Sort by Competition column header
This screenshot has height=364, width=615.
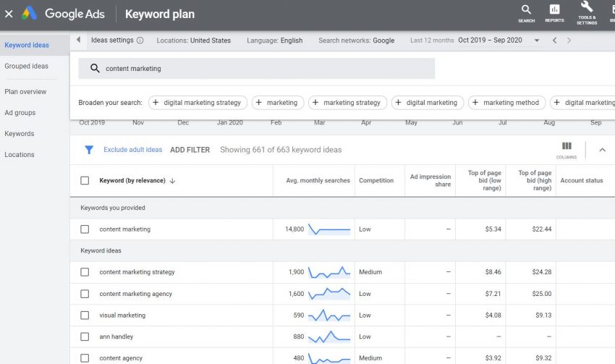376,180
